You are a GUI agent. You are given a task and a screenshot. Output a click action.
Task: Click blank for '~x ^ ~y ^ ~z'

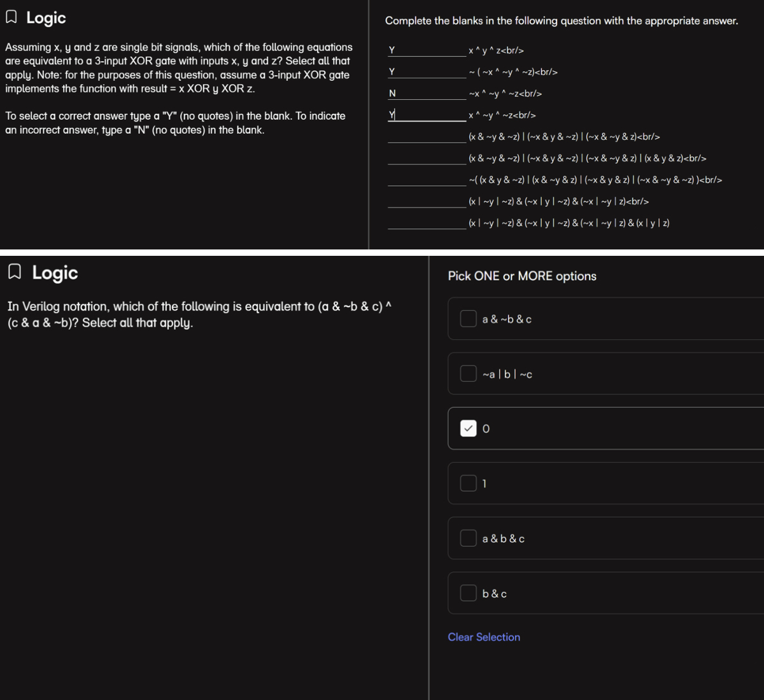427,94
